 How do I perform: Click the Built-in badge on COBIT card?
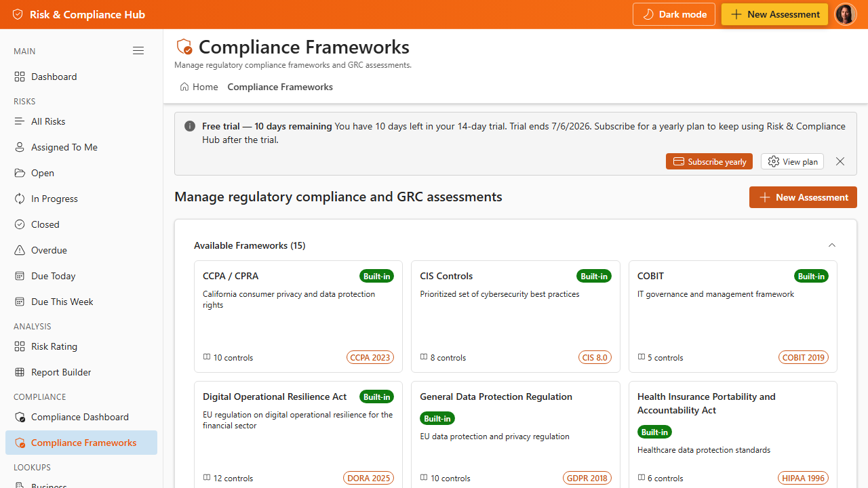(x=811, y=276)
